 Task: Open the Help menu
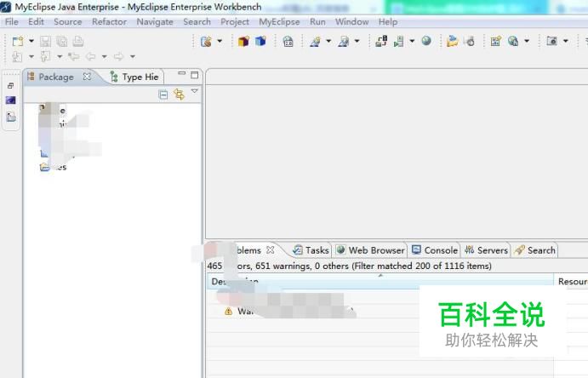pos(388,22)
